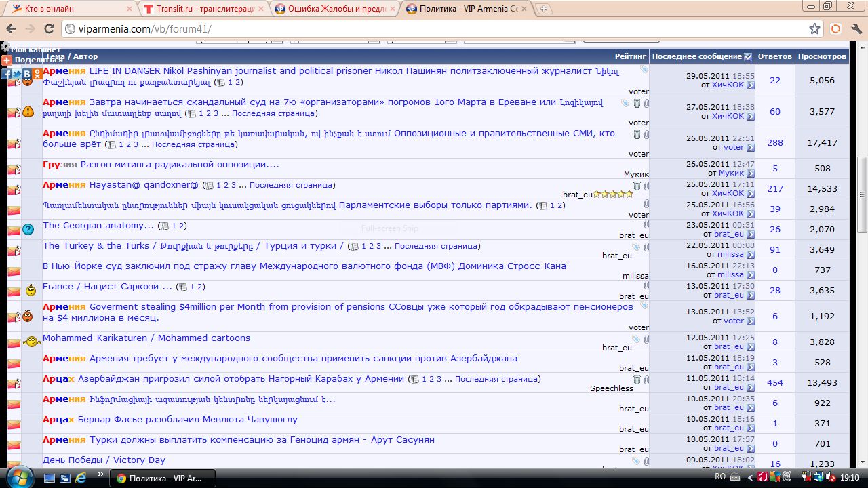Image resolution: width=868 pixels, height=488 pixels.
Task: Open the RO language selector in taskbar
Action: click(x=720, y=477)
